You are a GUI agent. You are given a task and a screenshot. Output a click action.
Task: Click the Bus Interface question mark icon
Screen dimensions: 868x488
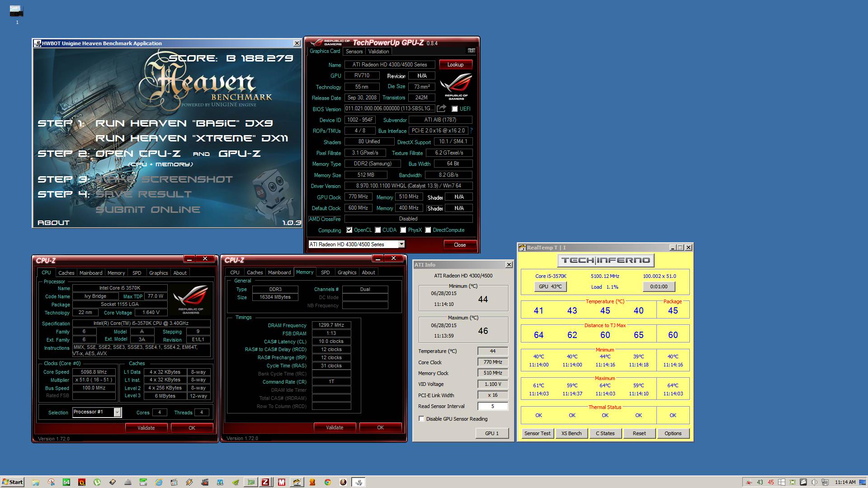471,131
